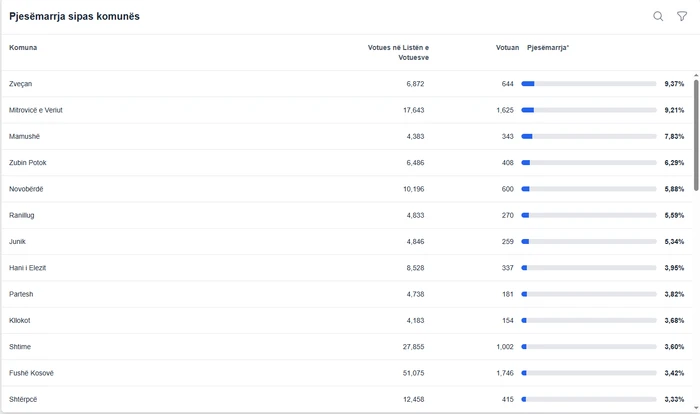Viewport: 700px width, 414px height.
Task: Sort by the Pjesëmarrja column header
Action: 547,47
